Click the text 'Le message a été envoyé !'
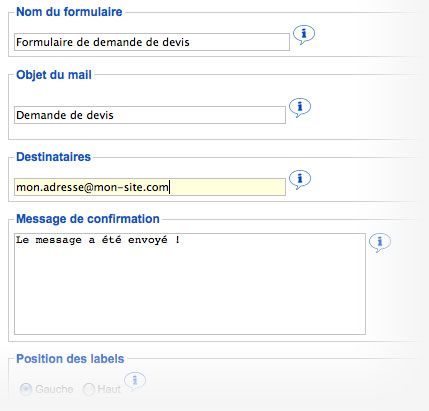 click(x=98, y=240)
